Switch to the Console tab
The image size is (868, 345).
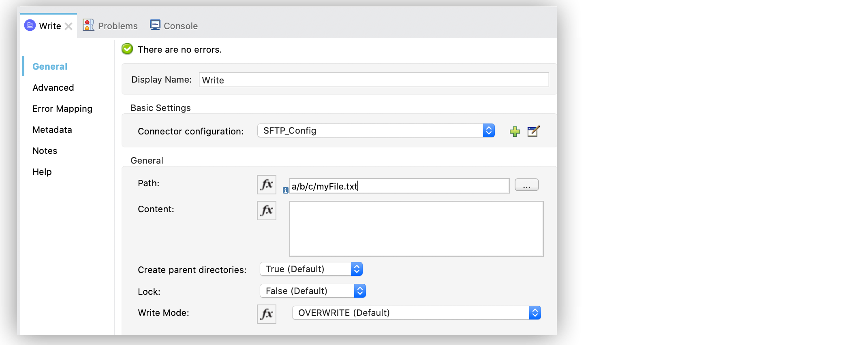(x=180, y=25)
